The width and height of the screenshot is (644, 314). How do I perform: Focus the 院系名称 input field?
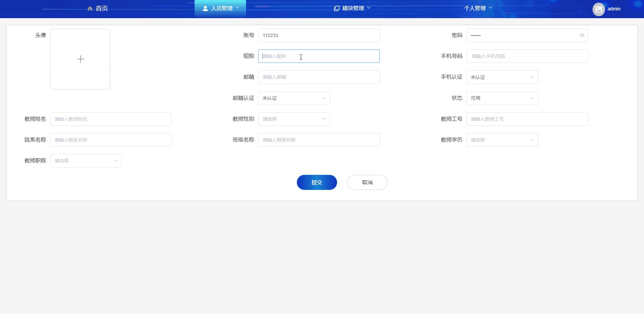(111, 140)
